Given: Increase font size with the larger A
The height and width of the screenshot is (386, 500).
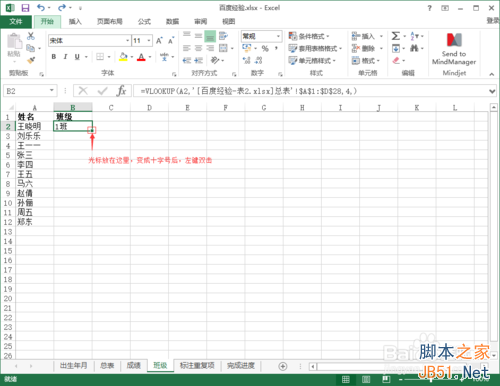Looking at the screenshot, I should point(159,41).
